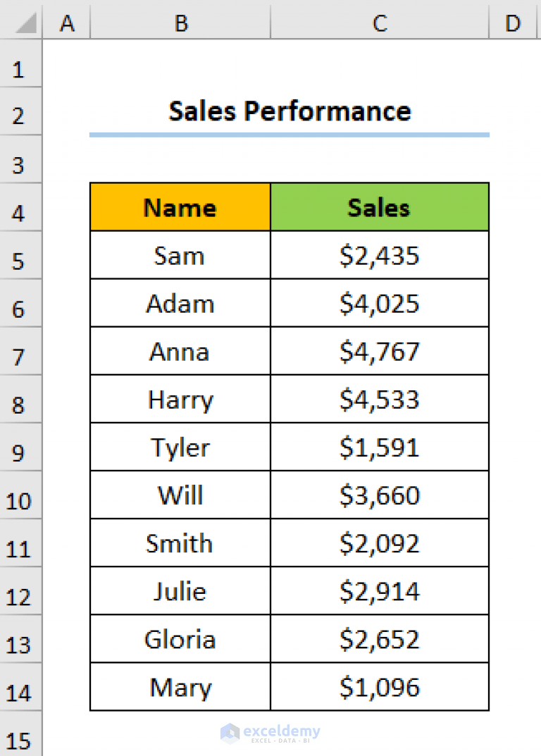Click the green Sales header cell
Viewport: 541px width, 756px height.
point(380,207)
